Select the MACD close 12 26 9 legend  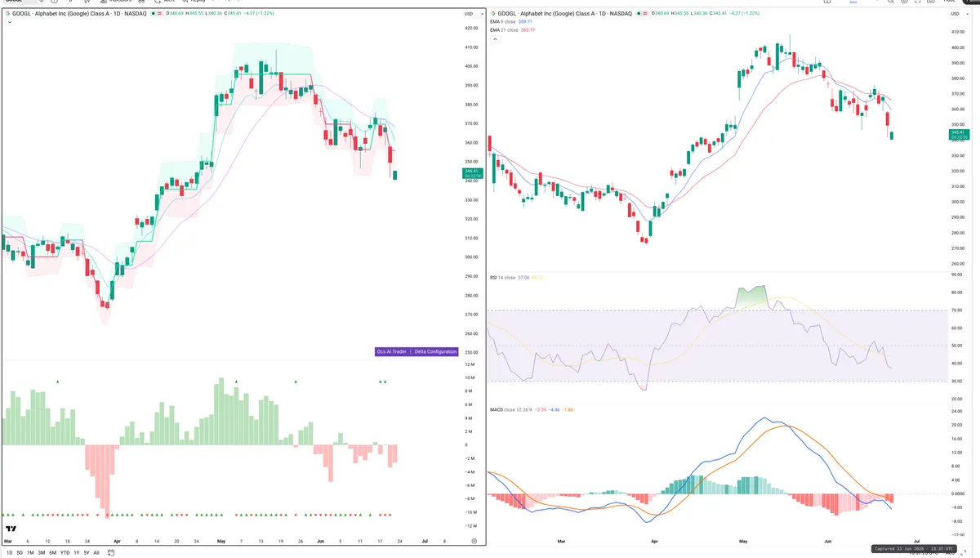coord(532,408)
